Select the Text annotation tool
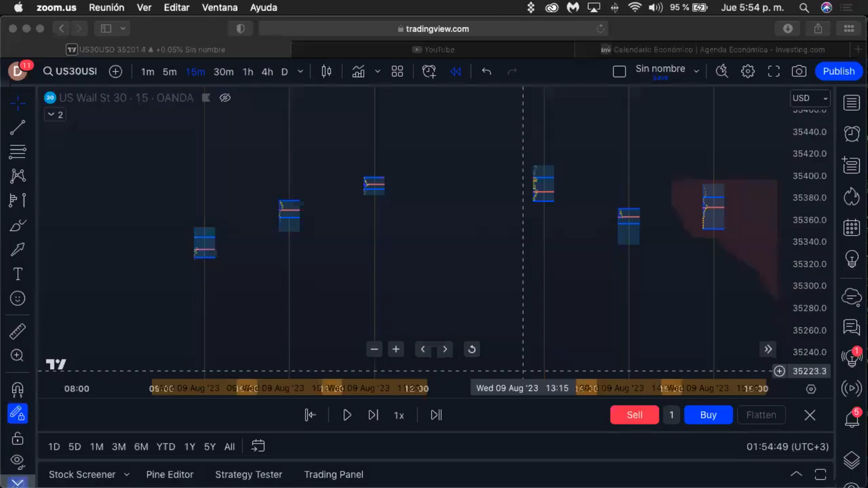The height and width of the screenshot is (488, 868). (17, 273)
